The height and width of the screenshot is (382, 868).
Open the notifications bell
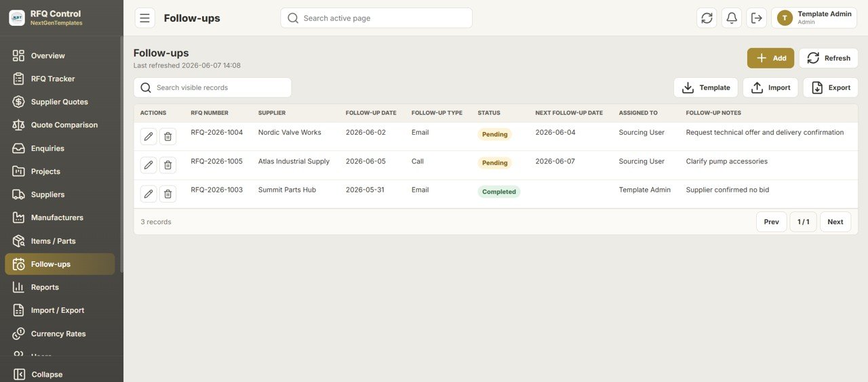click(x=732, y=18)
